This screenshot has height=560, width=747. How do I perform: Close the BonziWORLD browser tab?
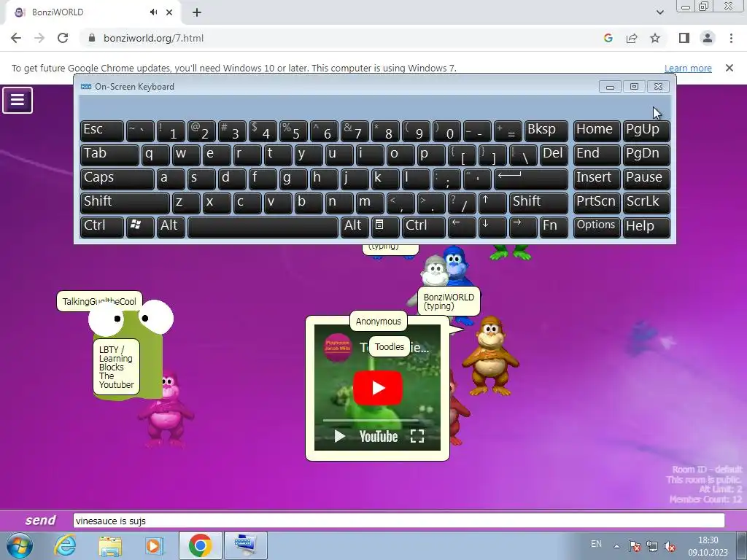pyautogui.click(x=169, y=12)
